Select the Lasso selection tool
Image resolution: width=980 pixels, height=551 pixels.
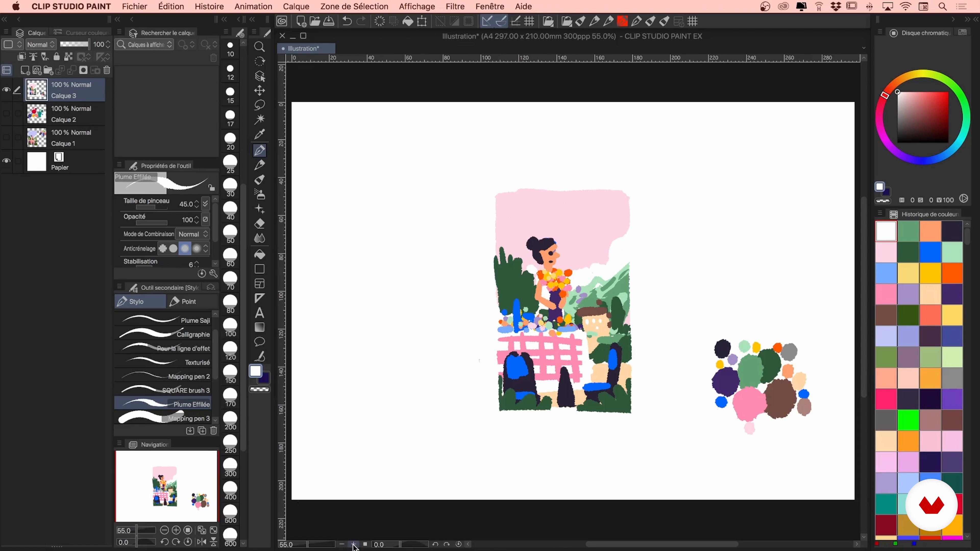pos(260,105)
